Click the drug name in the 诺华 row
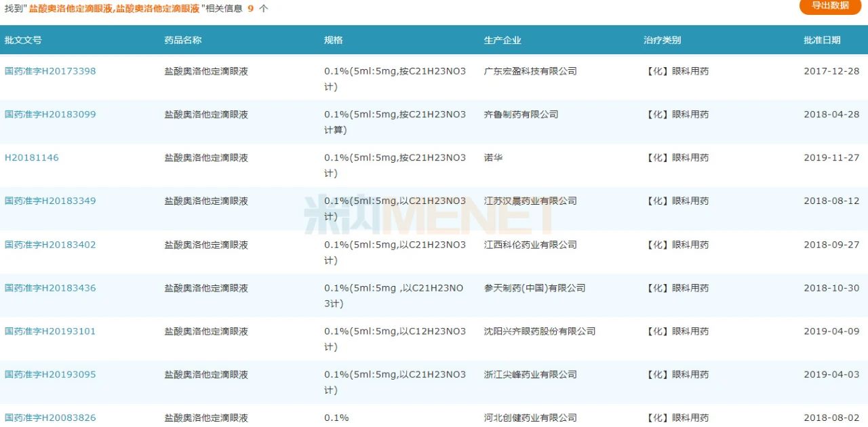Screen dimensions: 868x427 [x=206, y=158]
